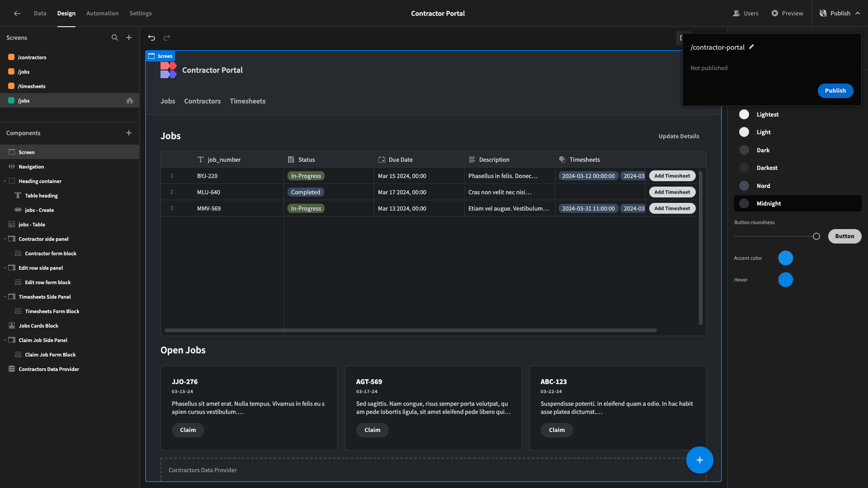The width and height of the screenshot is (868, 488).
Task: Click the Due Date column header
Action: 419,160
